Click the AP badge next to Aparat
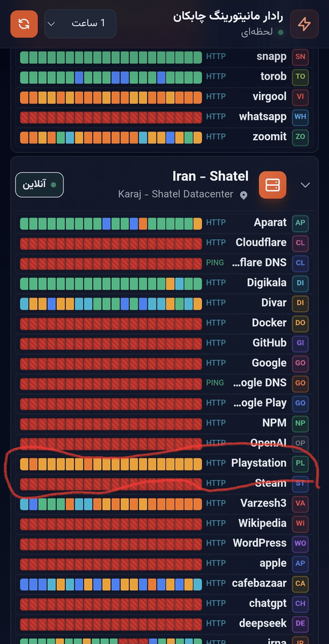Screen dimensions: 329x644 300,222
